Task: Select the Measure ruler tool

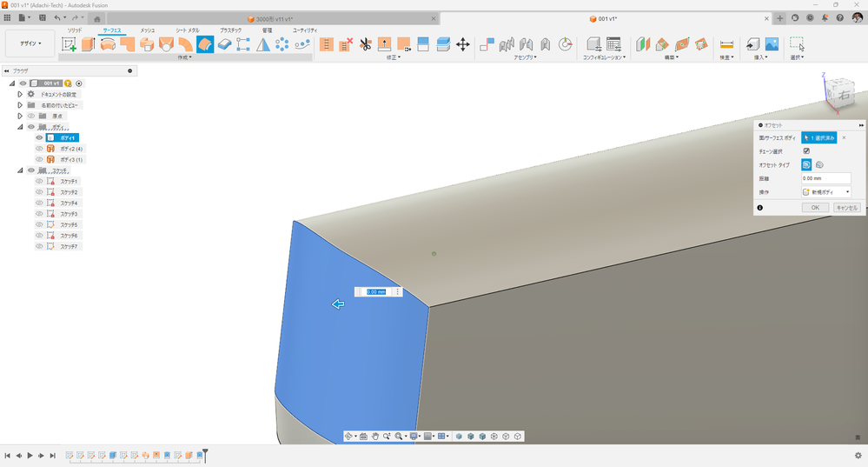Action: pos(727,44)
